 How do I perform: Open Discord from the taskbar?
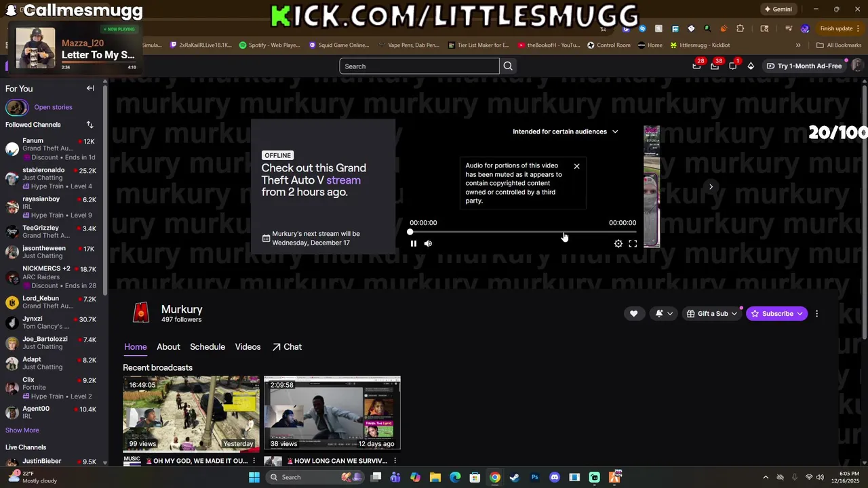click(x=555, y=477)
